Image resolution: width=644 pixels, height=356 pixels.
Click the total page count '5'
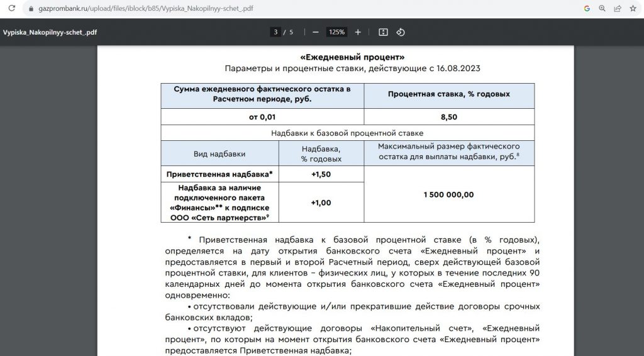tap(291, 32)
